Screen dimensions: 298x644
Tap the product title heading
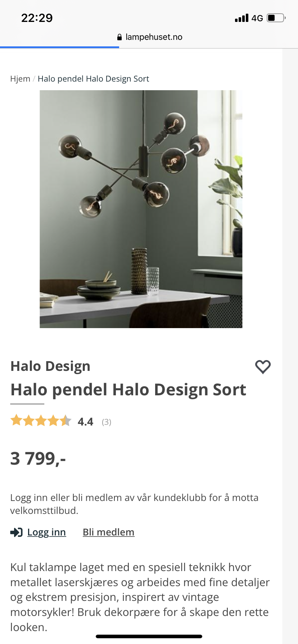pos(128,390)
